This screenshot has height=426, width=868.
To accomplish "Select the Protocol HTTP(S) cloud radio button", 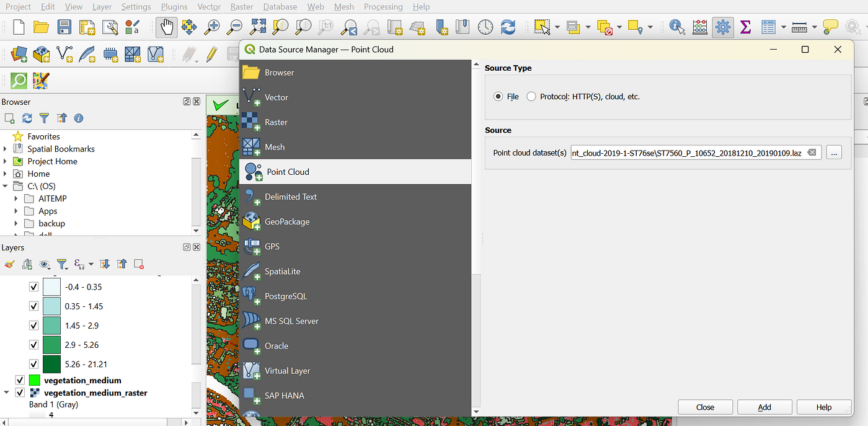I will point(531,97).
